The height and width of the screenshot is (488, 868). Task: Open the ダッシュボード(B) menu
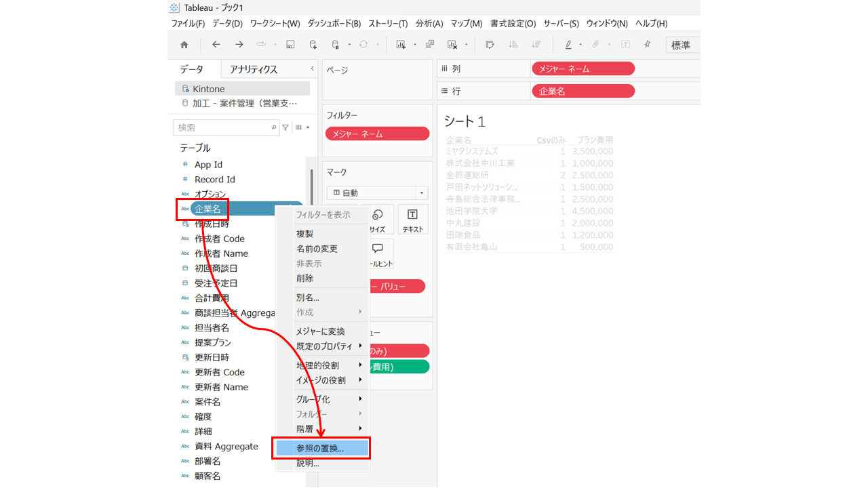334,23
